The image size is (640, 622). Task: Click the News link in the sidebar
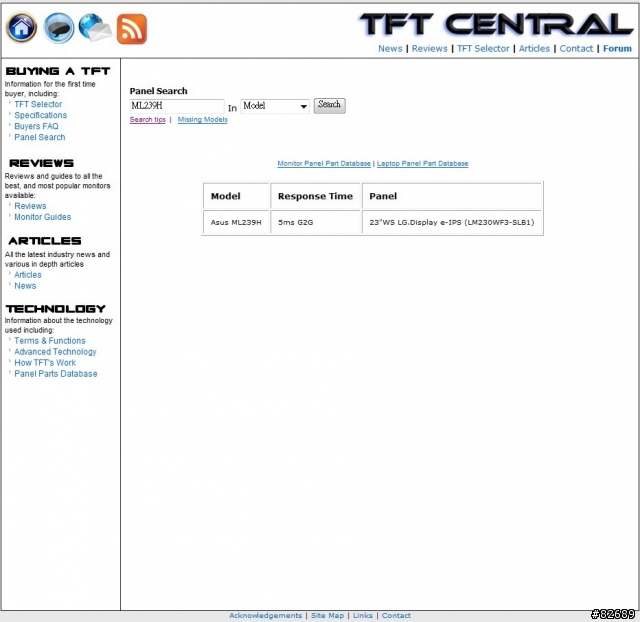[25, 286]
